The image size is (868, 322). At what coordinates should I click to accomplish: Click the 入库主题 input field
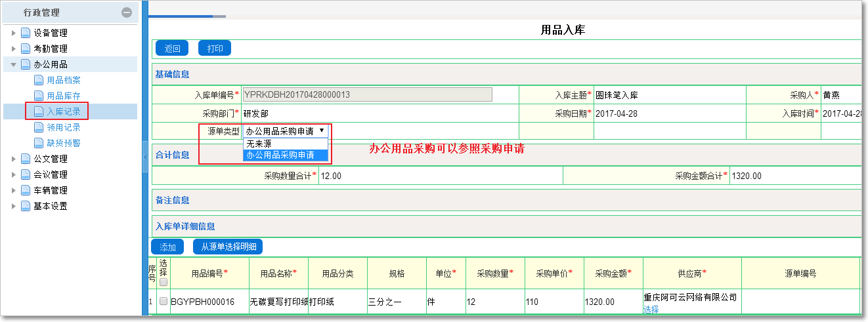pos(668,95)
